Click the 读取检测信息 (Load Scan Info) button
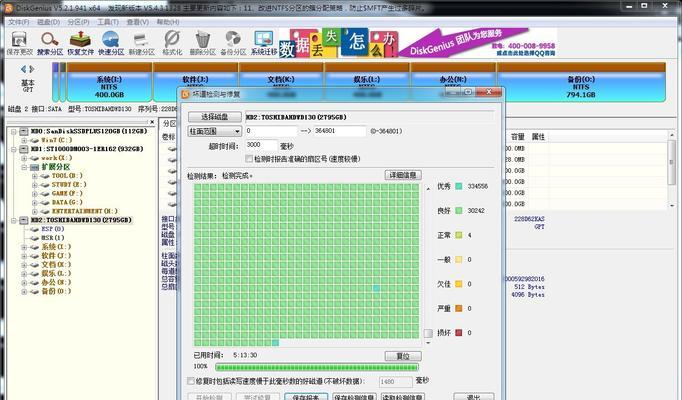This screenshot has height=400, width=682. click(402, 397)
